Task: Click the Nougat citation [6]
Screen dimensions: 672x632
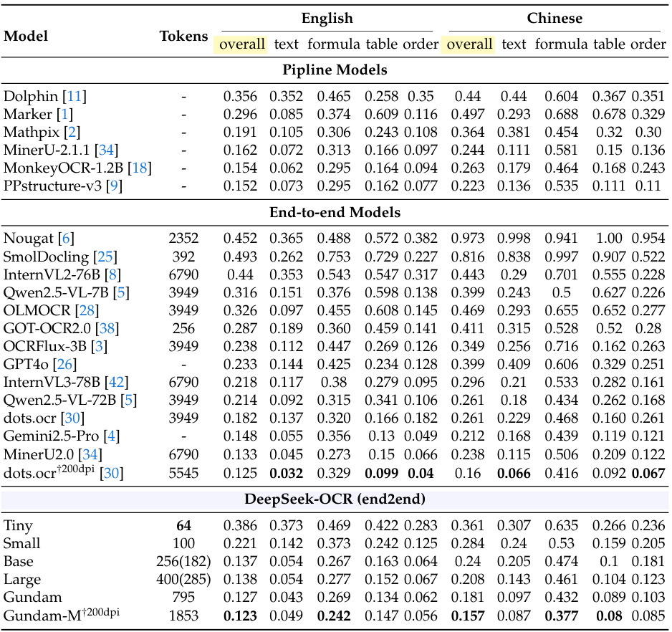Action: click(67, 239)
